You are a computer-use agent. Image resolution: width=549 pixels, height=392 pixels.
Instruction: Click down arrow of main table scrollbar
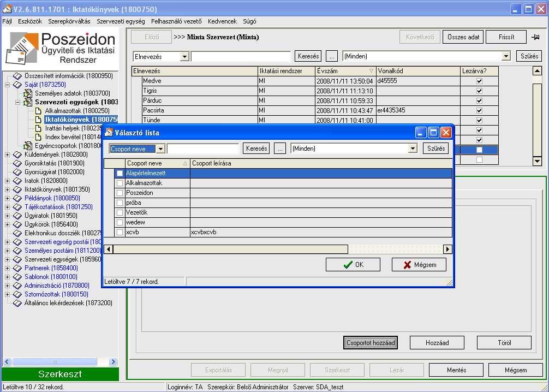tap(537, 161)
